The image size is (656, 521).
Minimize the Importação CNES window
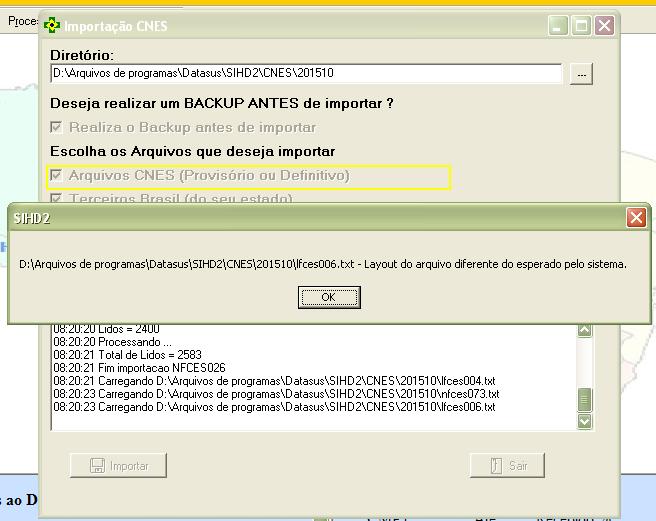pyautogui.click(x=559, y=26)
